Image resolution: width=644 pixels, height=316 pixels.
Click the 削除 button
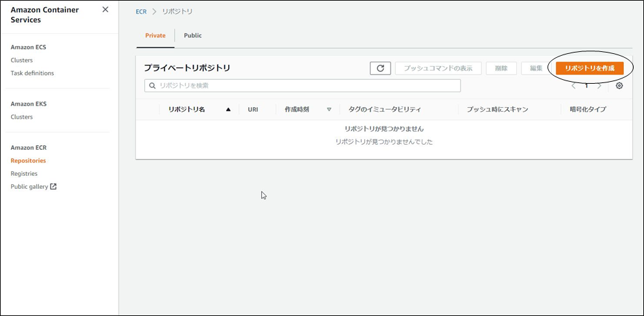pos(501,68)
